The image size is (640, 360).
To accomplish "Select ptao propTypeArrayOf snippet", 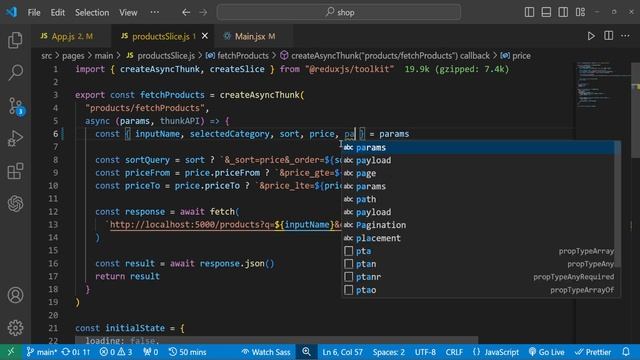I will [478, 290].
